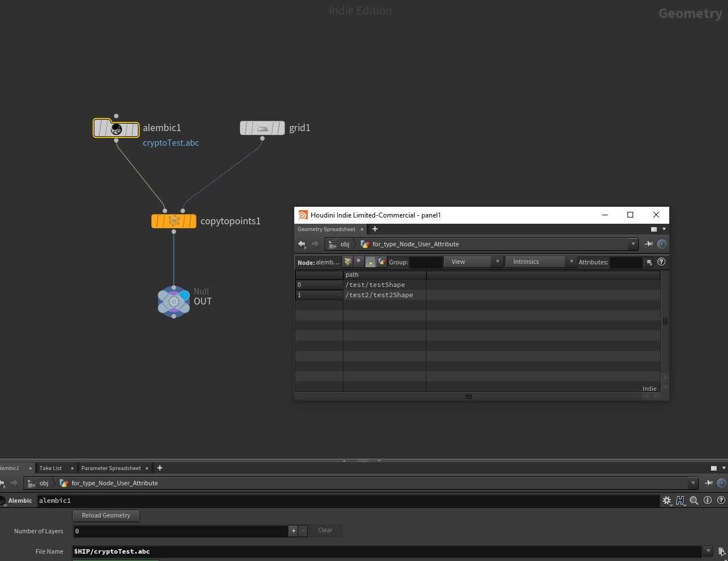Open the H presets menu icon

pyautogui.click(x=681, y=501)
